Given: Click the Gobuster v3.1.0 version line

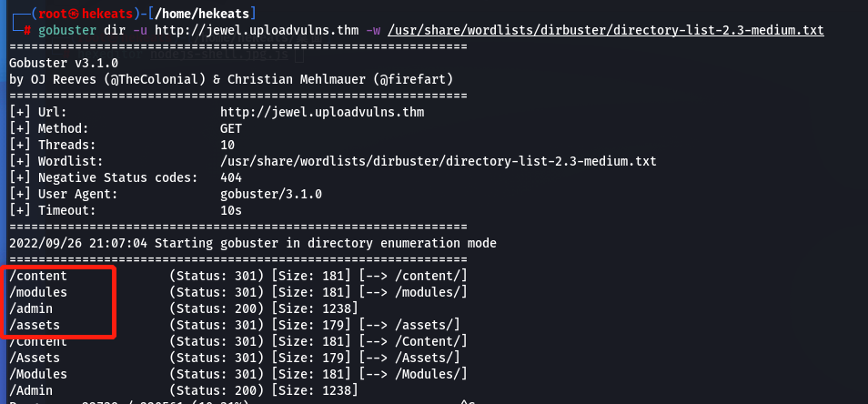Looking at the screenshot, I should point(62,63).
